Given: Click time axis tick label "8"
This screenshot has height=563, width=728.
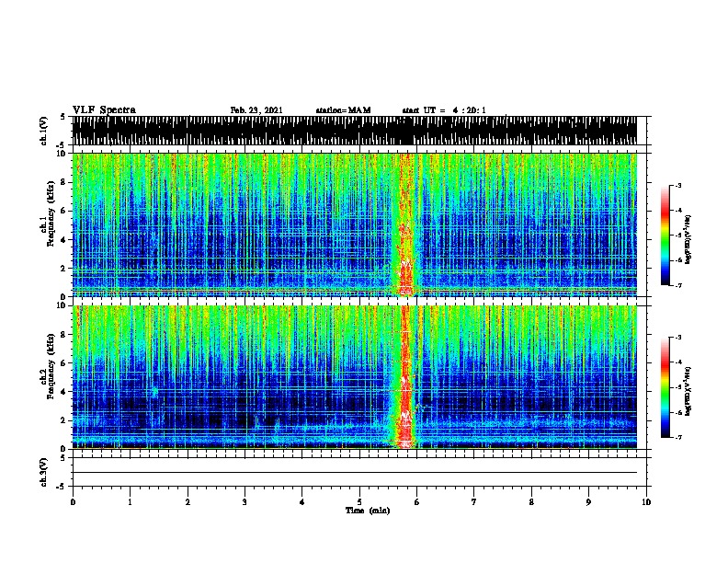Looking at the screenshot, I should click(x=531, y=502).
